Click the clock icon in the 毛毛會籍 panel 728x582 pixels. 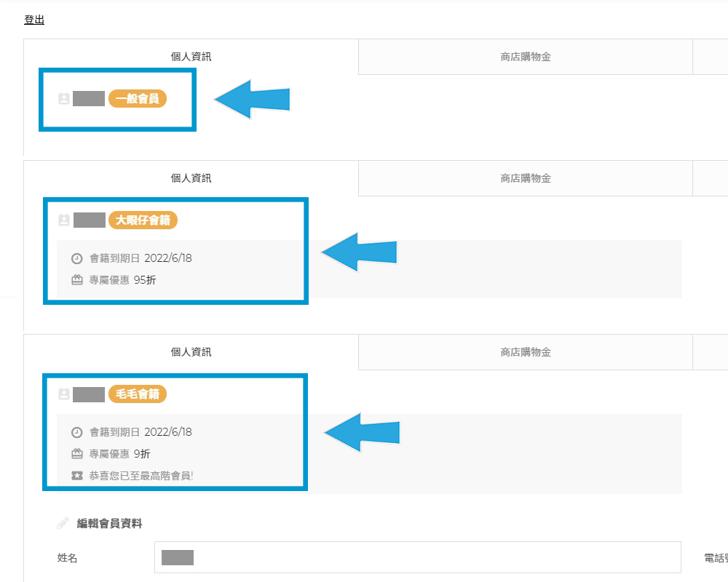pos(77,432)
